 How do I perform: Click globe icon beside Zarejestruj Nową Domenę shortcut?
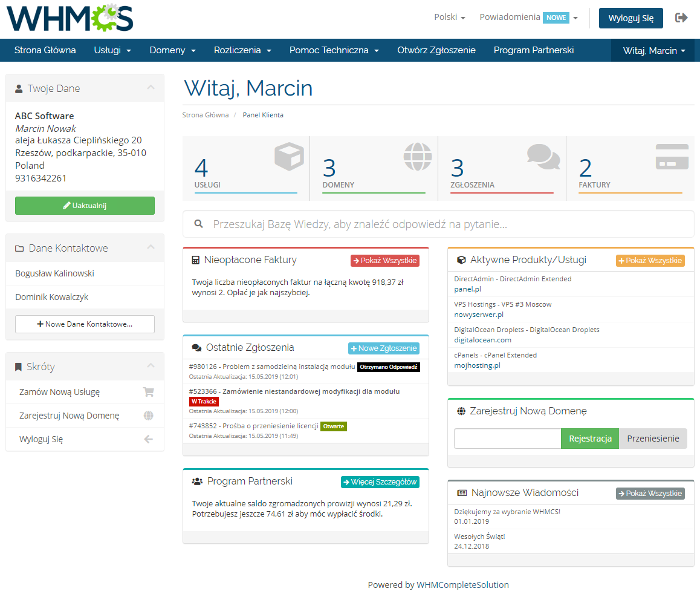(x=148, y=416)
